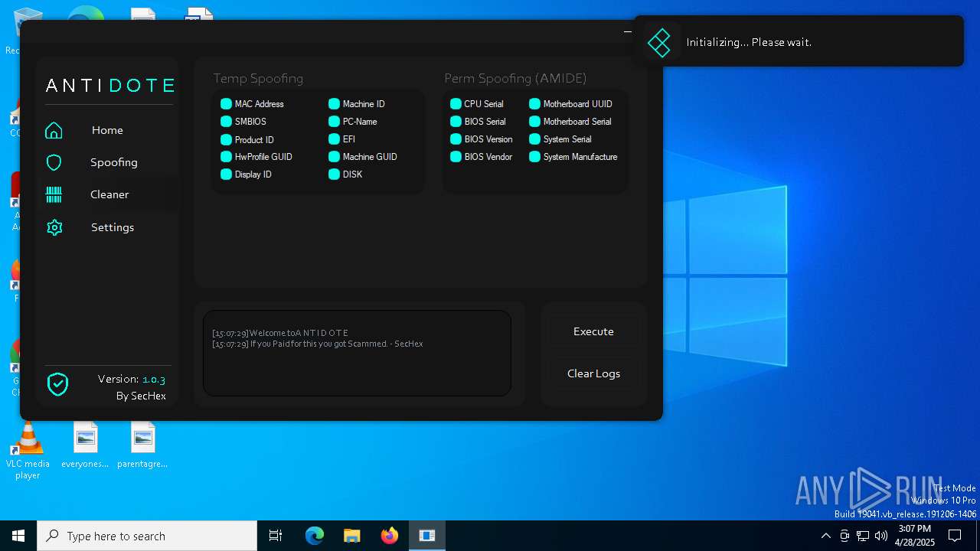Toggle EFI spoofing
Viewport: 980px width, 551px height.
(334, 139)
